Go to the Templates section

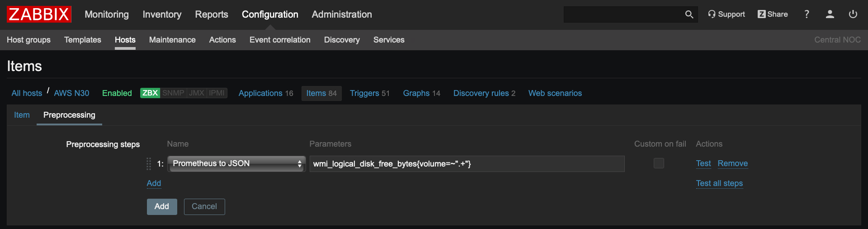tap(83, 40)
